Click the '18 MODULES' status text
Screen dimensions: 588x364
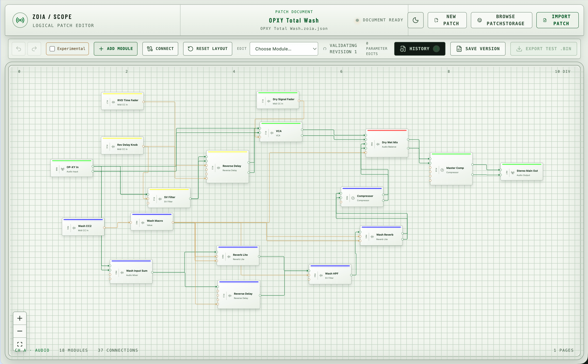pos(73,350)
